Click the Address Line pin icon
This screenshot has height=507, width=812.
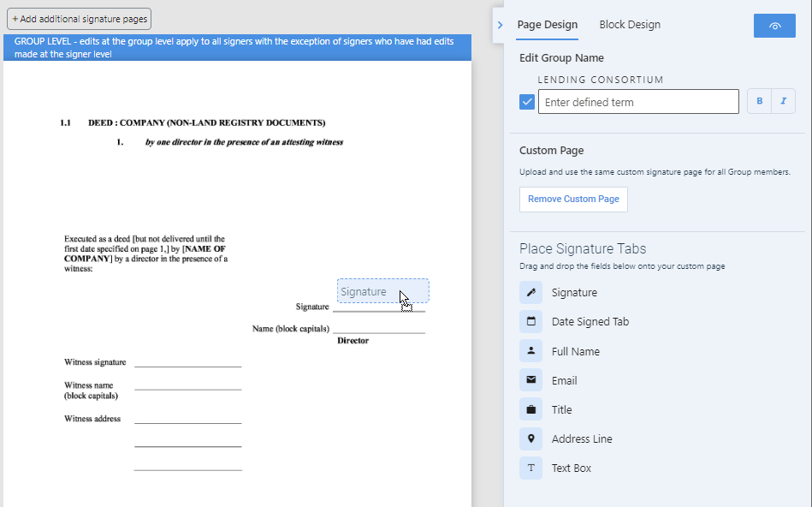tap(530, 438)
